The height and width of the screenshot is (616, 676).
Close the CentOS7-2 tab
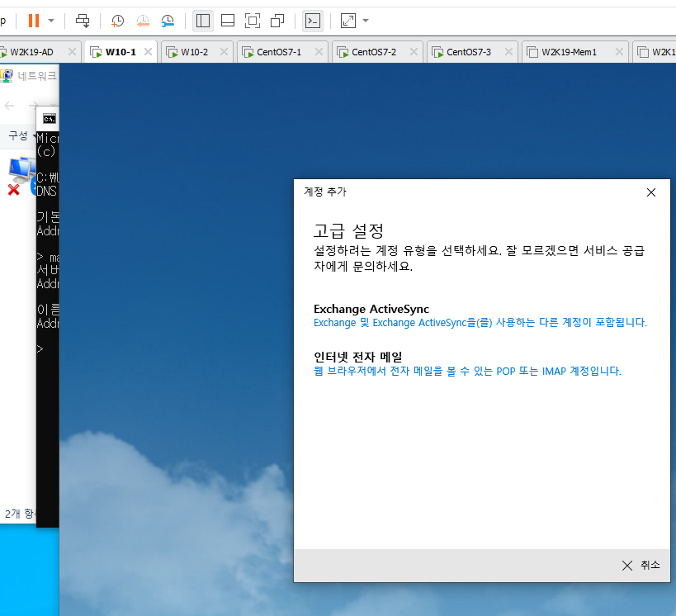414,52
